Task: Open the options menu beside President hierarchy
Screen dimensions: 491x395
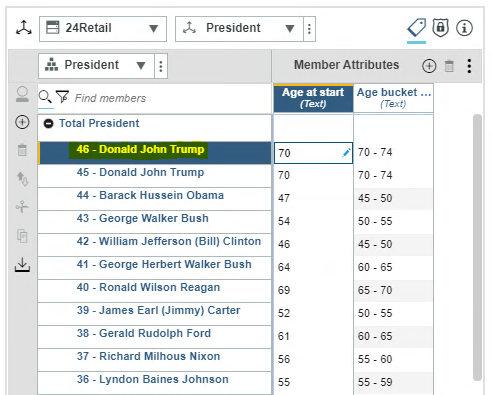Action: tap(161, 66)
